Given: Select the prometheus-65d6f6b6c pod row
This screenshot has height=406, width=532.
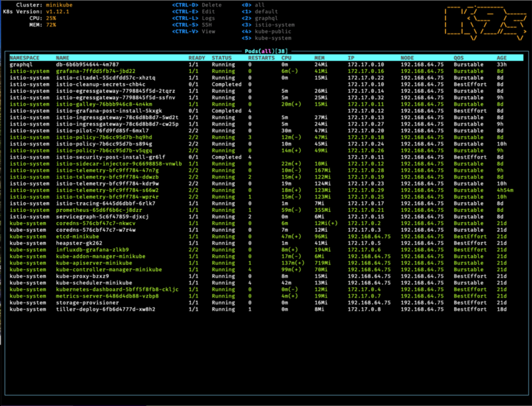Looking at the screenshot, I should coord(100,209).
